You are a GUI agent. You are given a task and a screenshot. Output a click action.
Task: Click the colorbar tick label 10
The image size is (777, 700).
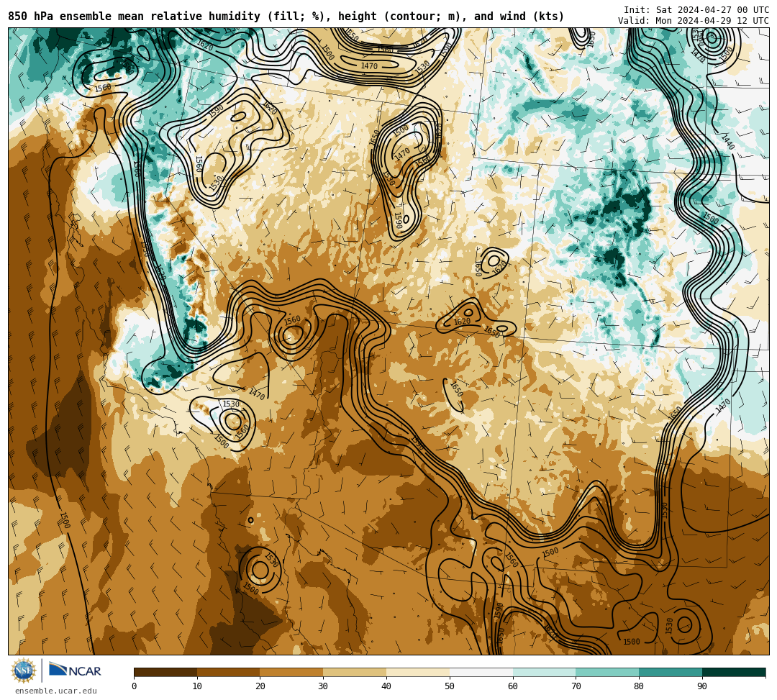coord(197,686)
